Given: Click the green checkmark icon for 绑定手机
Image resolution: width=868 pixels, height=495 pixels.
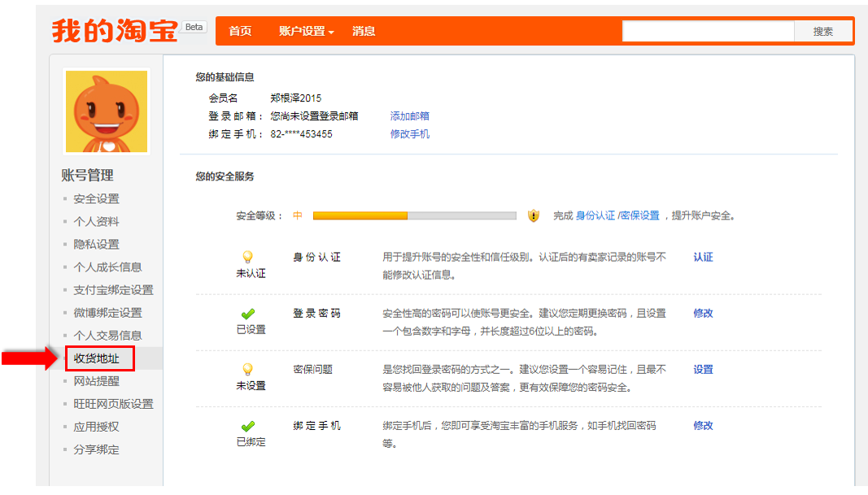Looking at the screenshot, I should [x=248, y=427].
